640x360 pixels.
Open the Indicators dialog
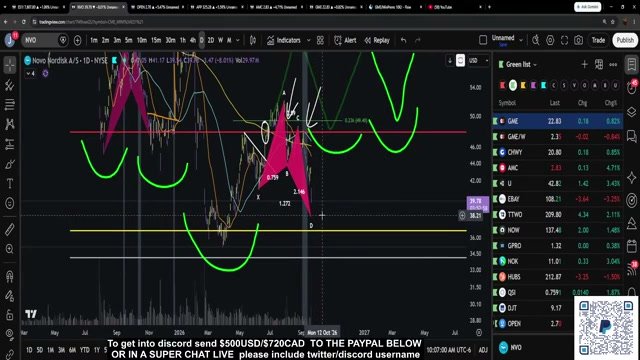pos(284,40)
